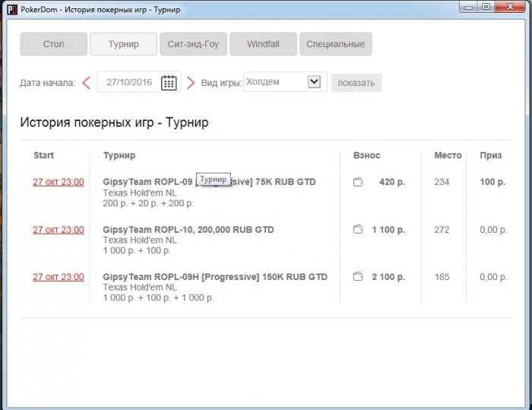The image size is (532, 410).
Task: Click Взнос column header
Action: pos(367,155)
